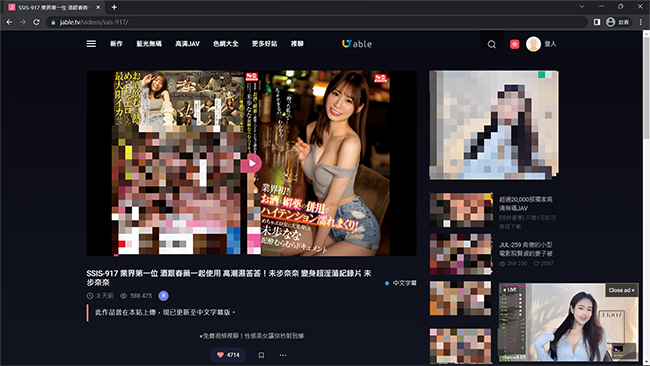The width and height of the screenshot is (650, 366).
Task: Open the browser guest profile icon
Action: tap(610, 22)
